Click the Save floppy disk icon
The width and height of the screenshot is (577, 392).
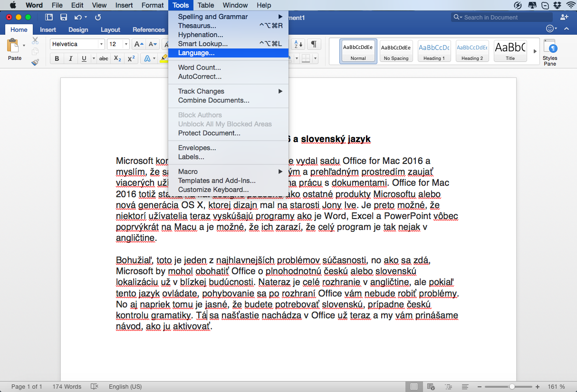(x=64, y=17)
